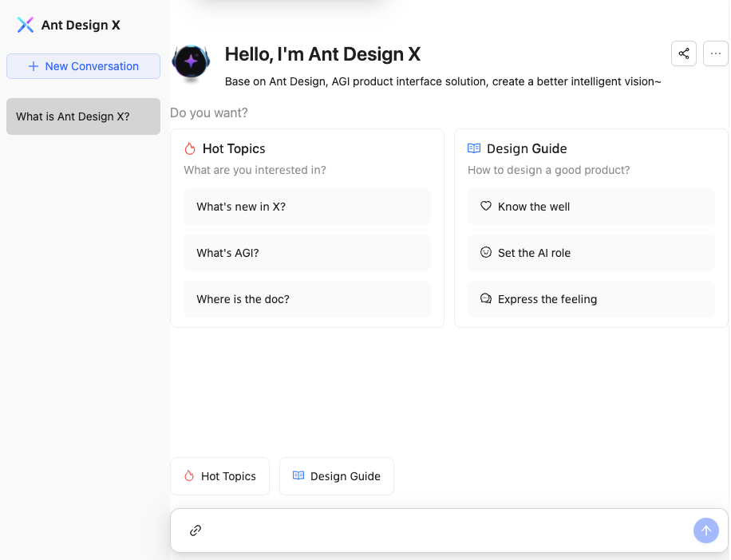Viewport: 731px width, 560px height.
Task: Click the flame icon beside Hot Topics heading
Action: point(190,148)
